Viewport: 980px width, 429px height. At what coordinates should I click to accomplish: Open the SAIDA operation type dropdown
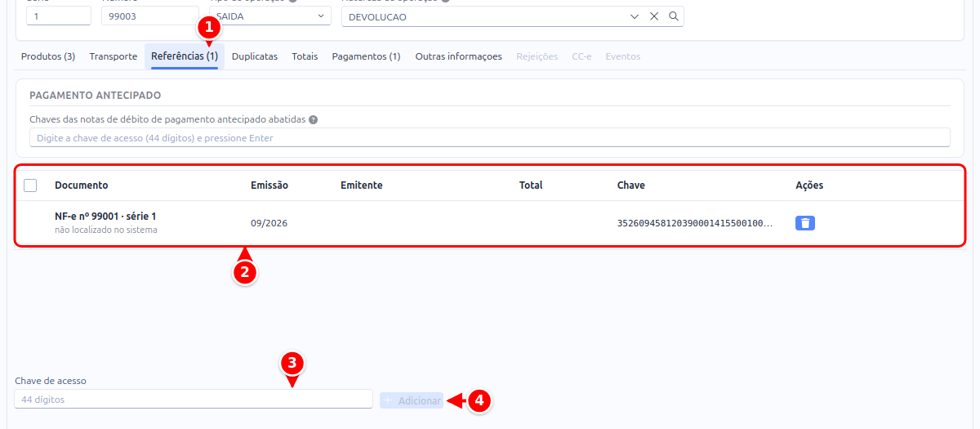point(269,16)
